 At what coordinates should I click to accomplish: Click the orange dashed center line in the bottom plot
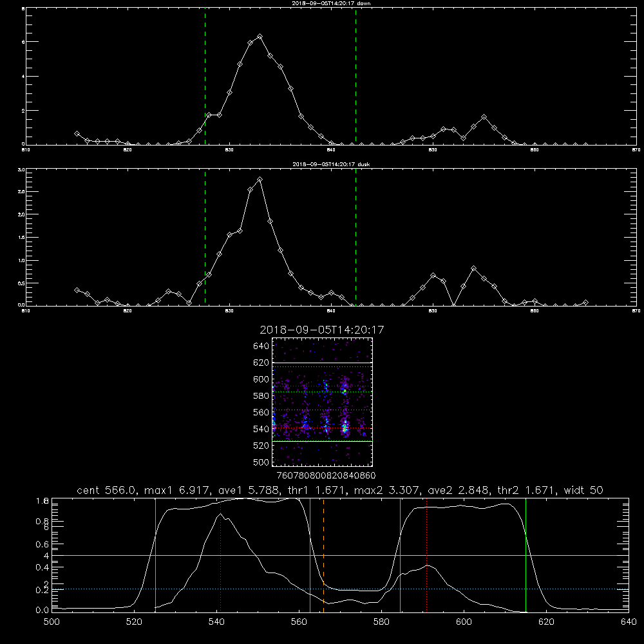324,555
